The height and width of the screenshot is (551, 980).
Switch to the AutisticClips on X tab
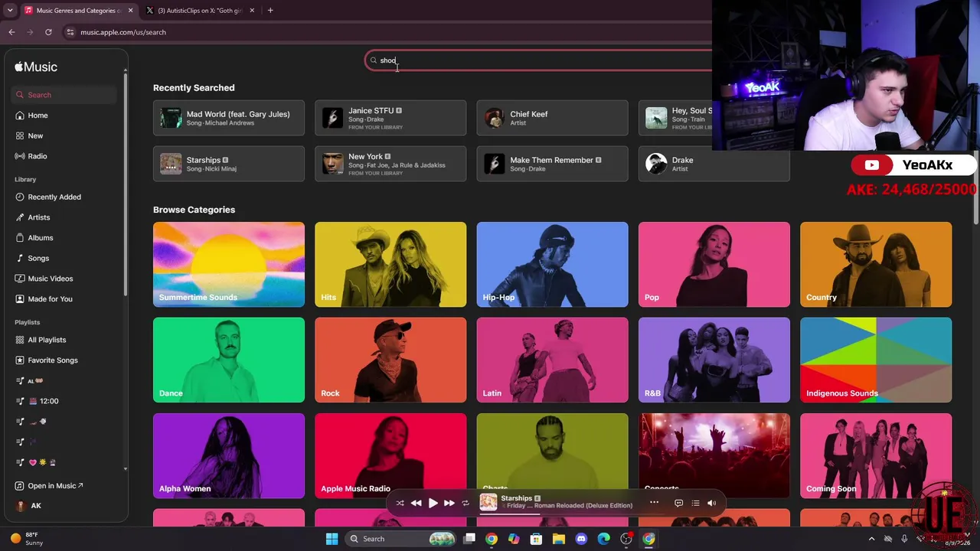click(x=201, y=11)
